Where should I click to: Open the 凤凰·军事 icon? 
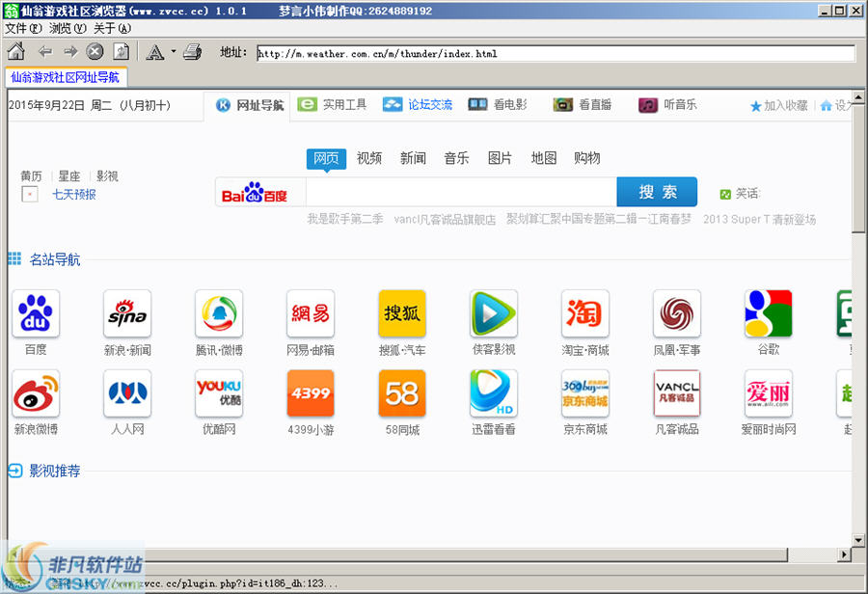677,313
